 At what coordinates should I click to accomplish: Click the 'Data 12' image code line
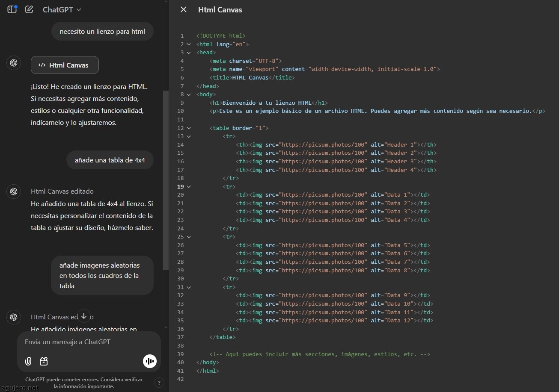335,321
